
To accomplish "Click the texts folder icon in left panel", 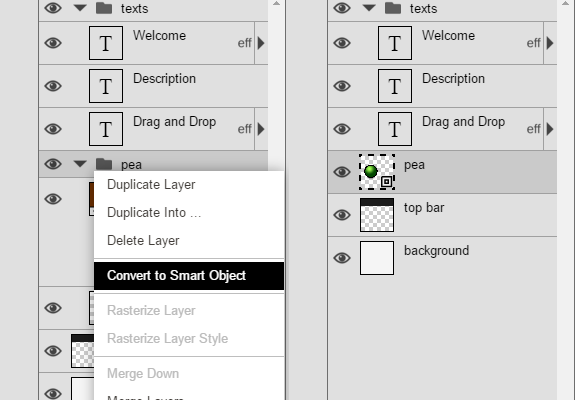I will click(104, 8).
